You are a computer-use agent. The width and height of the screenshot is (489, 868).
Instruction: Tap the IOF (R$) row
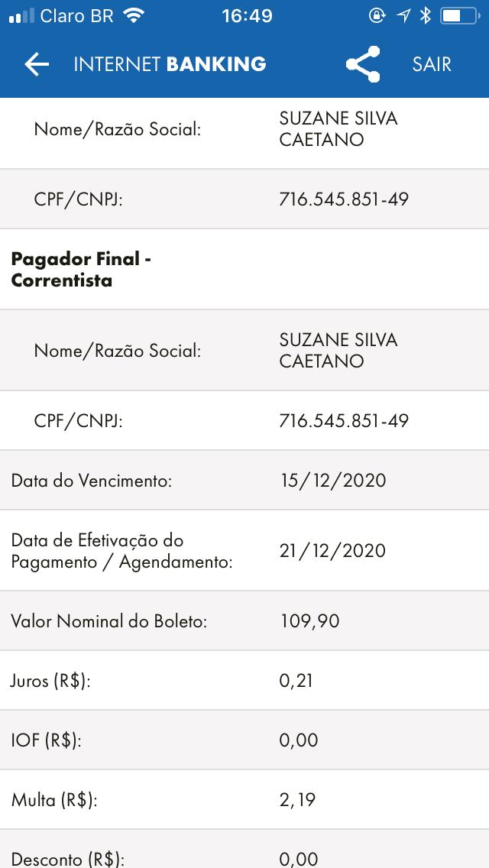click(x=244, y=740)
